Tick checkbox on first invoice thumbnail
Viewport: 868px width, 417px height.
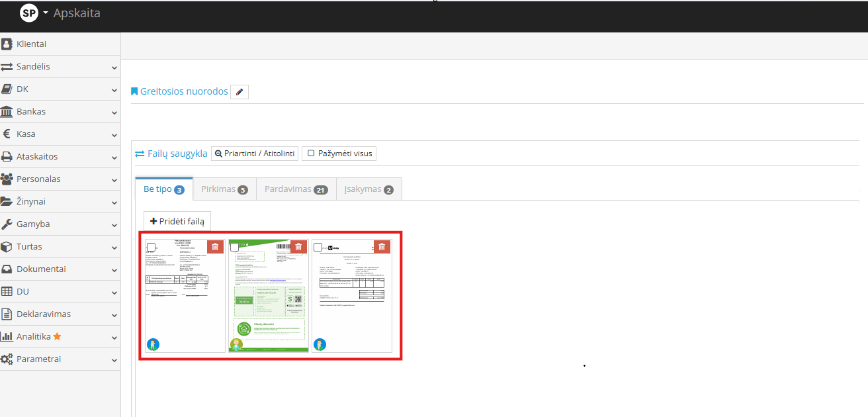point(152,247)
